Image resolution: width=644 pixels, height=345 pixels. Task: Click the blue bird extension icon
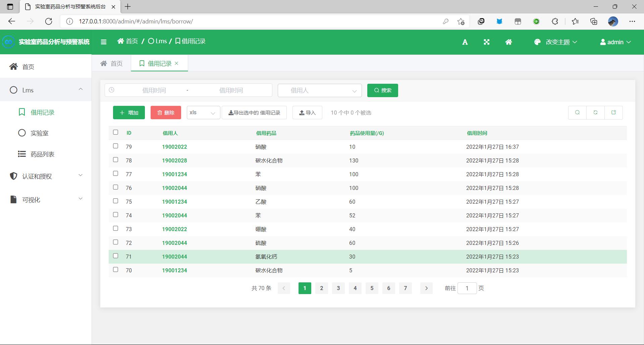click(499, 21)
